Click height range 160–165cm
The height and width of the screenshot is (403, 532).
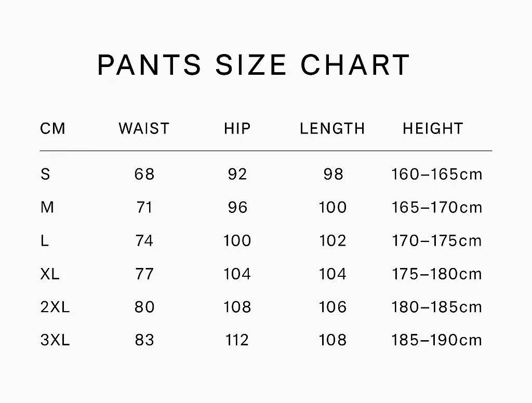pos(437,174)
